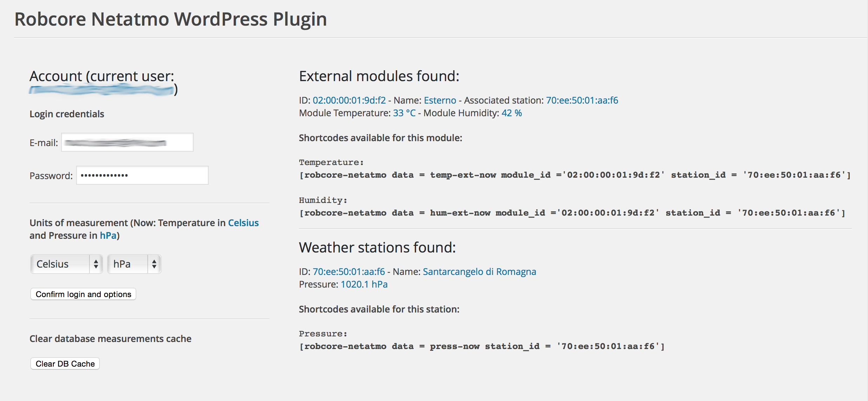Click the External modules found heading
The height and width of the screenshot is (401, 868).
click(x=379, y=76)
